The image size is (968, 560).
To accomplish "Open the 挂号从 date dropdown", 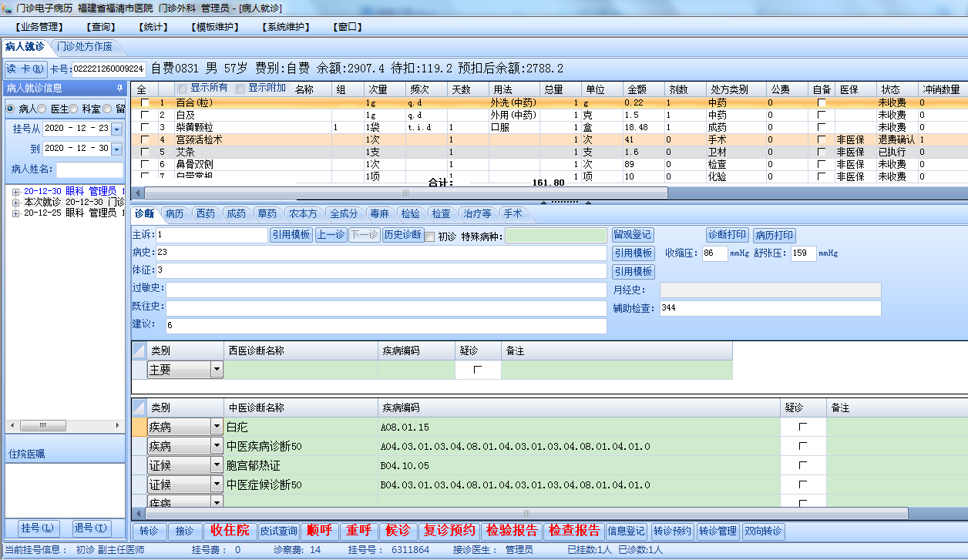I will pos(116,129).
